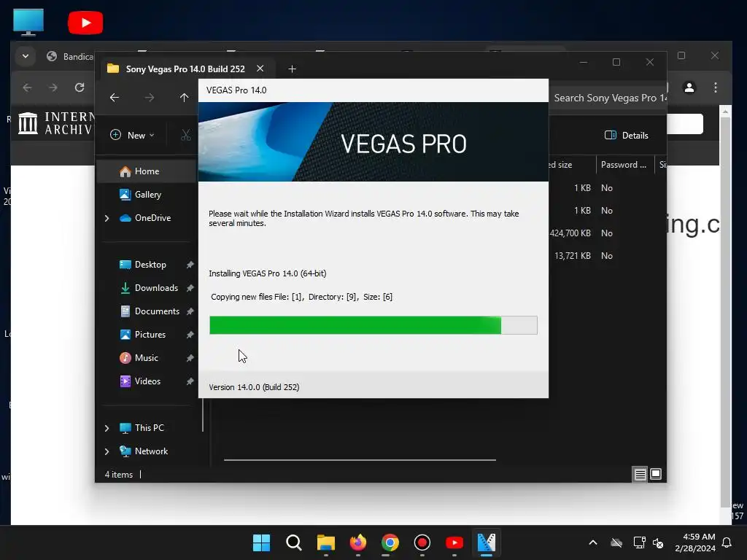The image size is (747, 560).
Task: Open the clock and date panel
Action: click(695, 542)
